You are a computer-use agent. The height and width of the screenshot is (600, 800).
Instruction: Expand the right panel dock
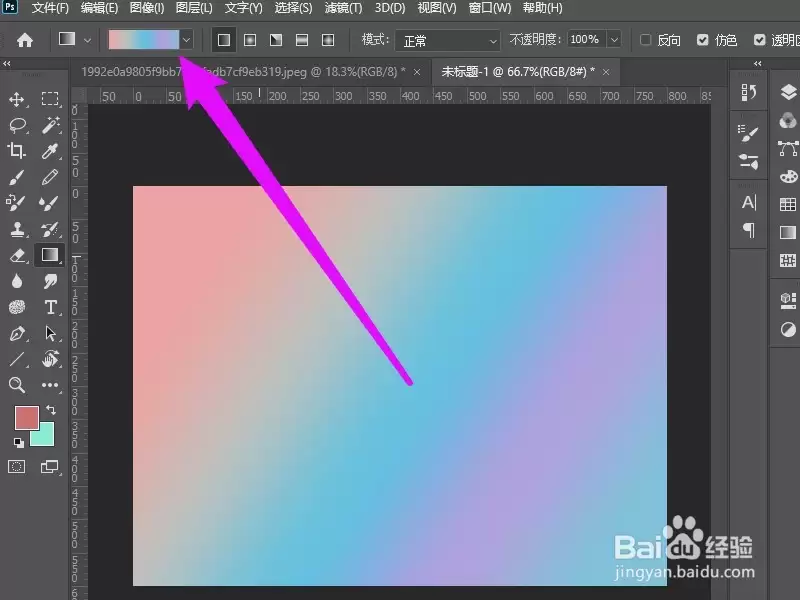[758, 64]
